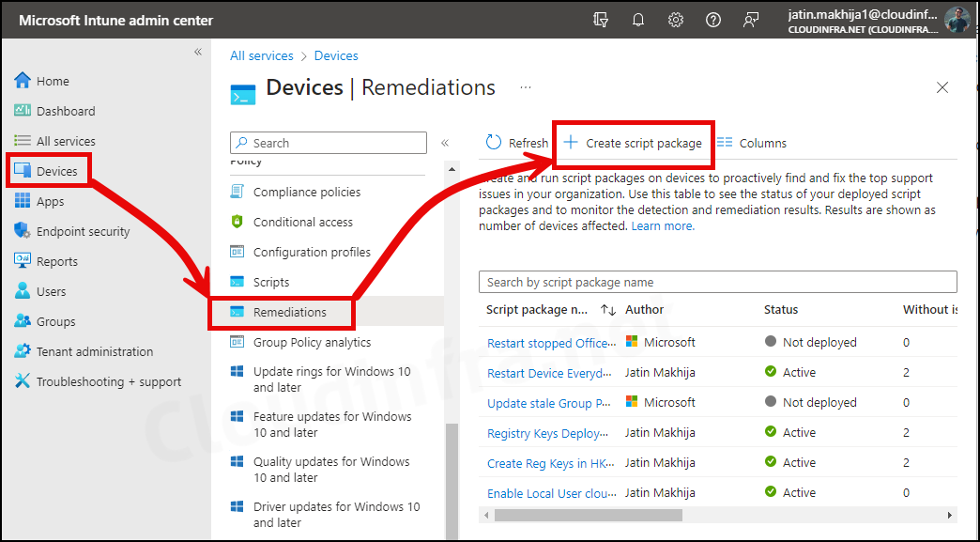This screenshot has height=542, width=980.
Task: Open Group Policy analytics menu item
Action: click(x=312, y=342)
